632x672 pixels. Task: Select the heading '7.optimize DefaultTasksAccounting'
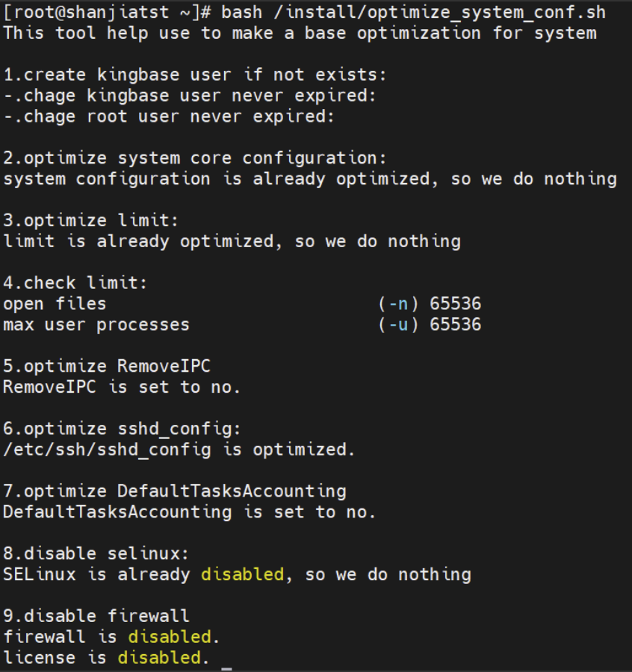(175, 491)
